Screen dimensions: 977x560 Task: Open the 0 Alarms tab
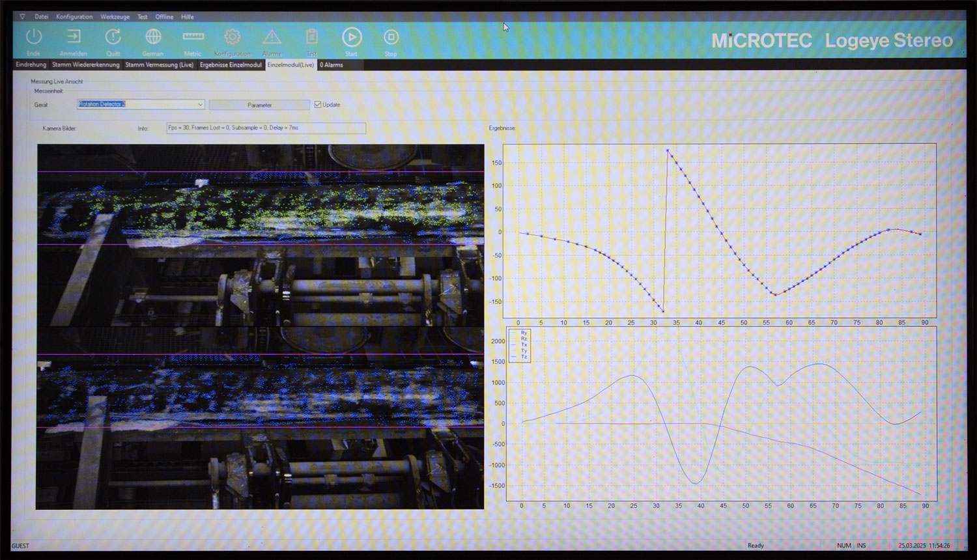[x=331, y=65]
